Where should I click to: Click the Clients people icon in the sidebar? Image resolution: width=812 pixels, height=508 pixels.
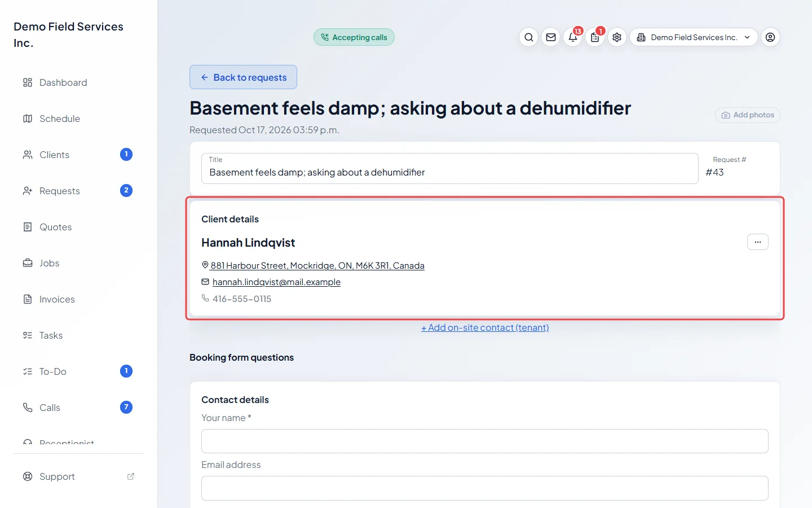point(28,155)
